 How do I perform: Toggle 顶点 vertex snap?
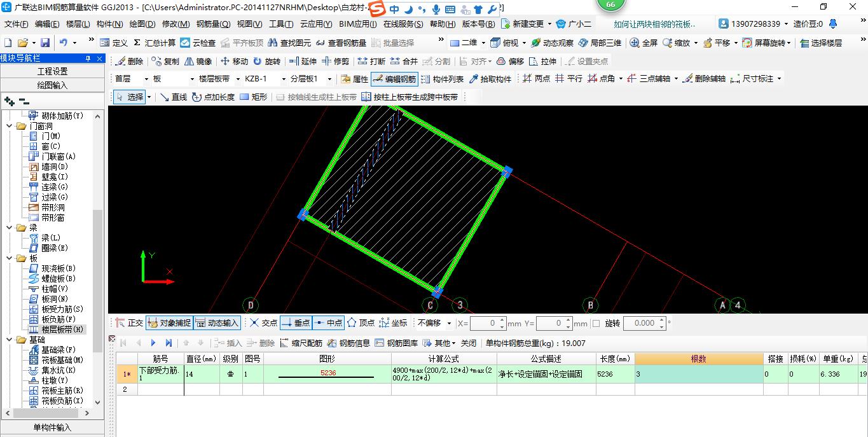361,323
